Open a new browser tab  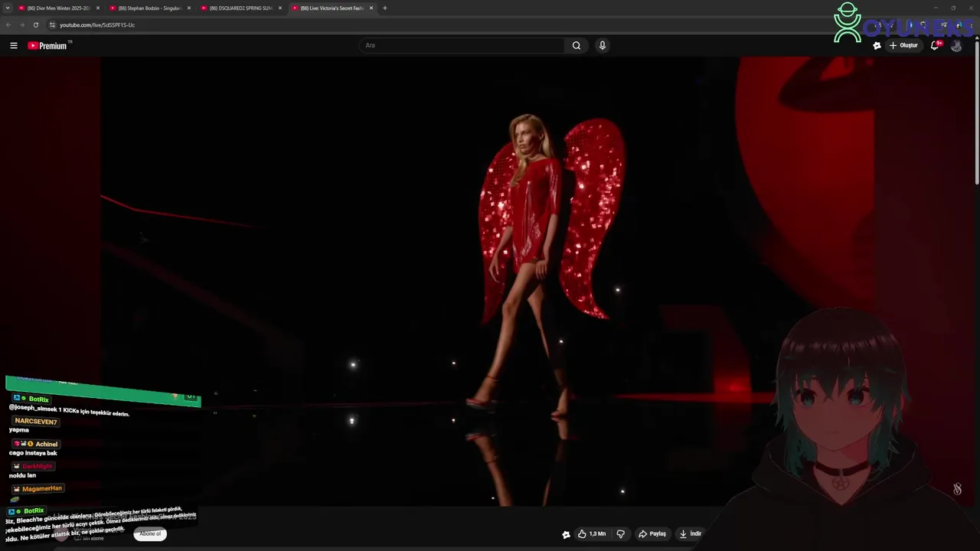click(x=385, y=8)
